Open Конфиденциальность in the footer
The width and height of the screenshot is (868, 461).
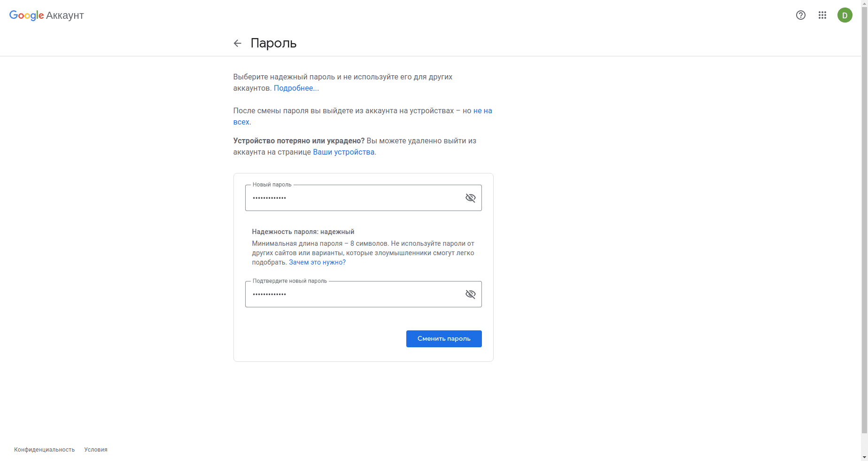tap(44, 450)
